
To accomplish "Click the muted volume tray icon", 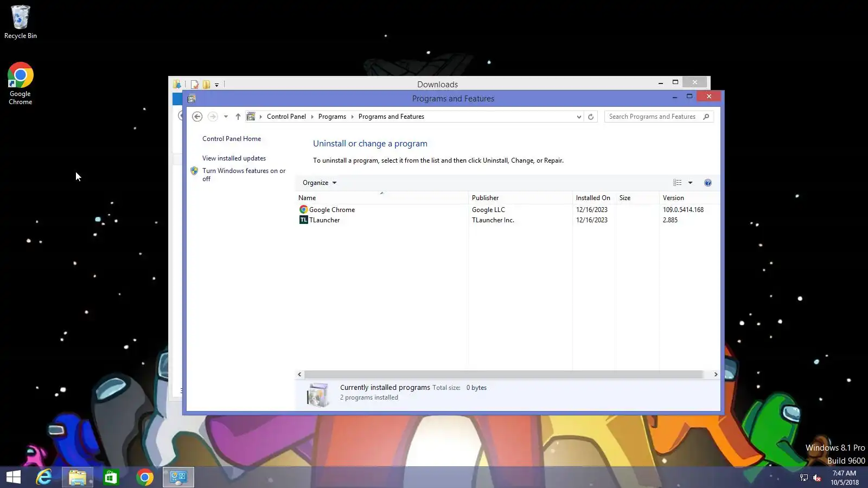I will point(817,478).
